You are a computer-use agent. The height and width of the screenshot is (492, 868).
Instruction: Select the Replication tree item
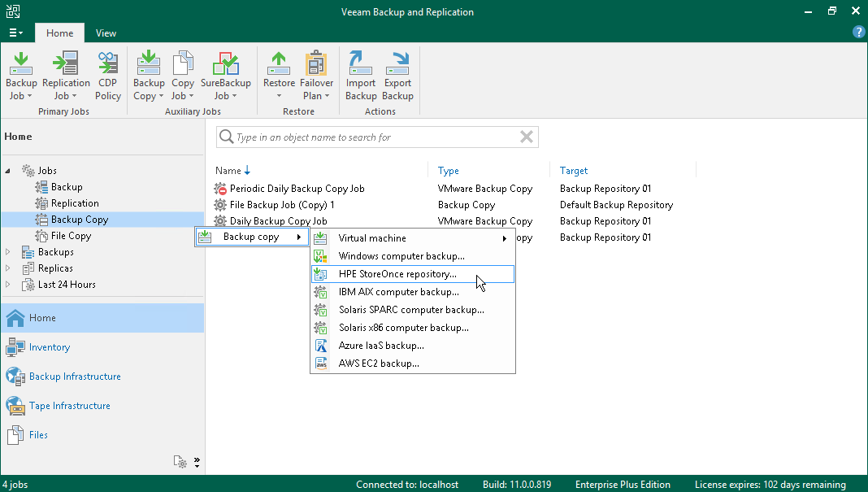[x=75, y=202]
